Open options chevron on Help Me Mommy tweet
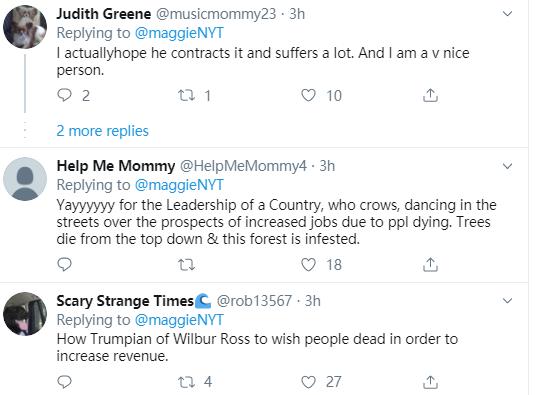The height and width of the screenshot is (395, 549). coord(507,166)
